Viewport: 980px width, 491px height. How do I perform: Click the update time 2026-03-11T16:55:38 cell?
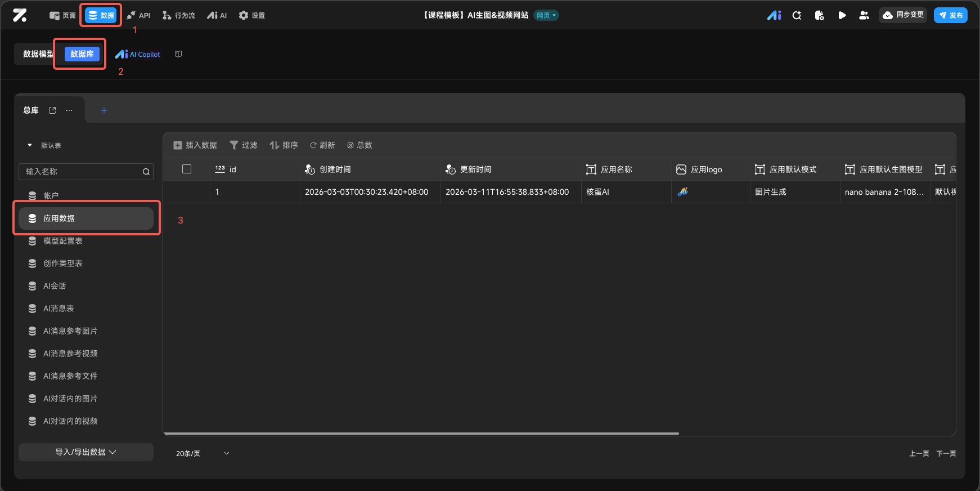point(511,192)
